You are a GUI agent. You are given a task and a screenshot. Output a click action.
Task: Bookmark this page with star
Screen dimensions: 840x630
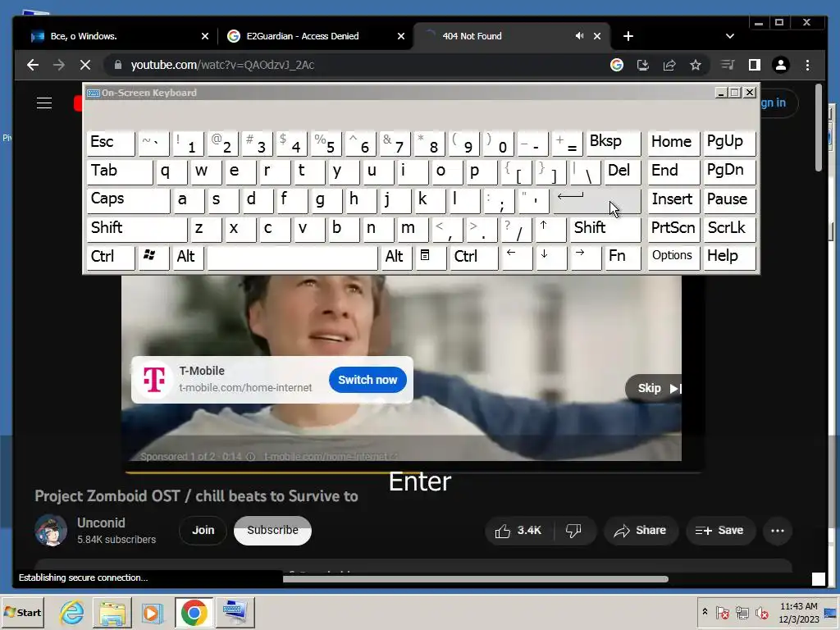coord(696,66)
